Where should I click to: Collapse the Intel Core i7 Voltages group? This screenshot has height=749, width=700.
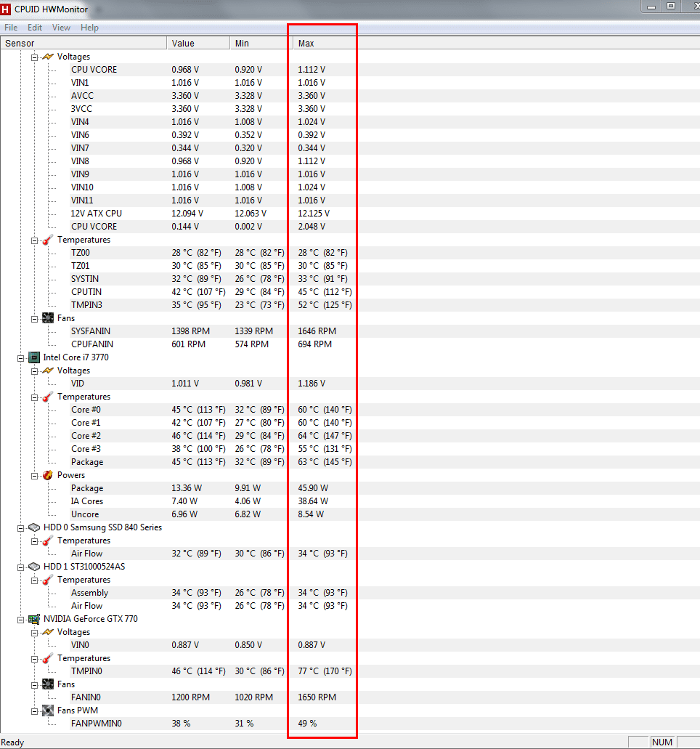point(34,371)
